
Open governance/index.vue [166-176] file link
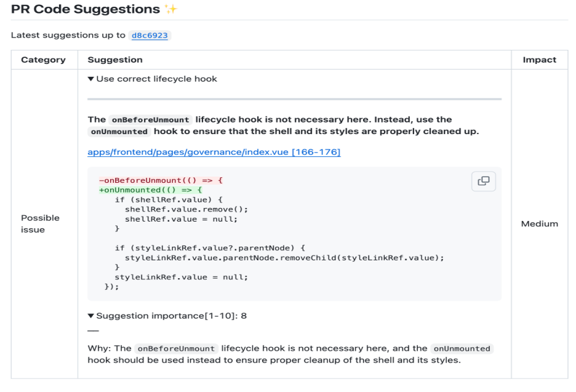214,152
